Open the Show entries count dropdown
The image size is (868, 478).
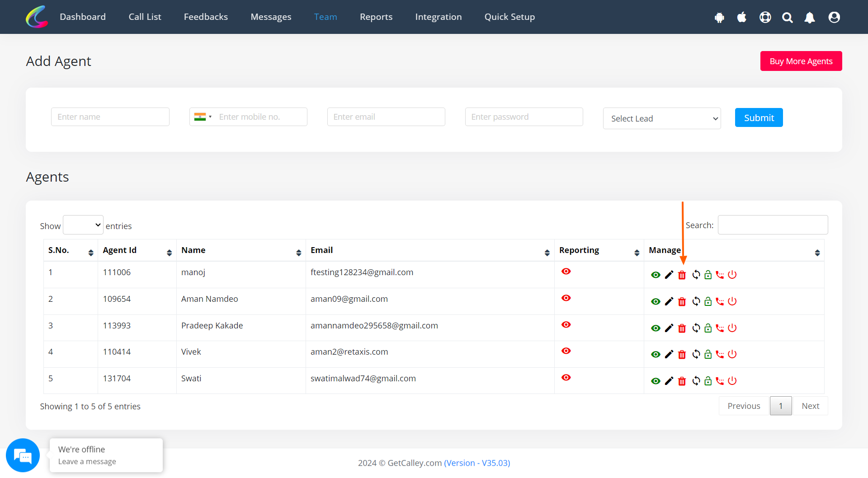[83, 225]
